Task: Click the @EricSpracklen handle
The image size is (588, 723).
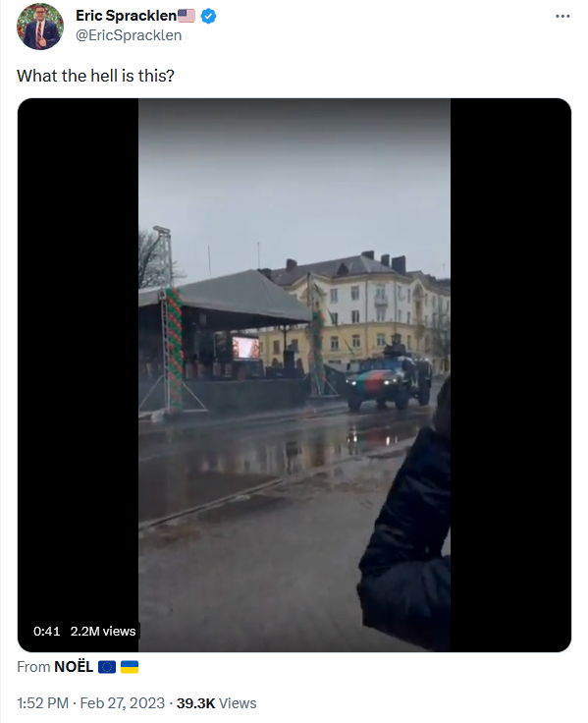Action: [x=129, y=35]
